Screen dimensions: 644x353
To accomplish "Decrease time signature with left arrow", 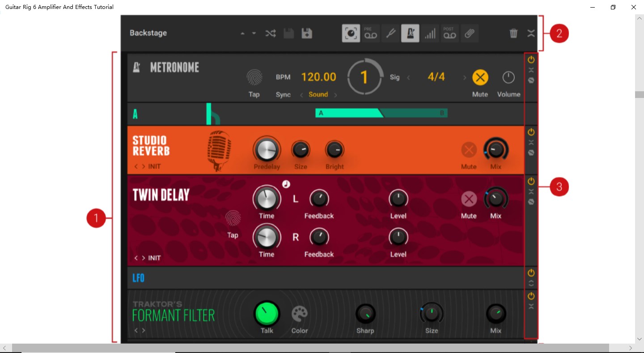I will click(x=408, y=77).
